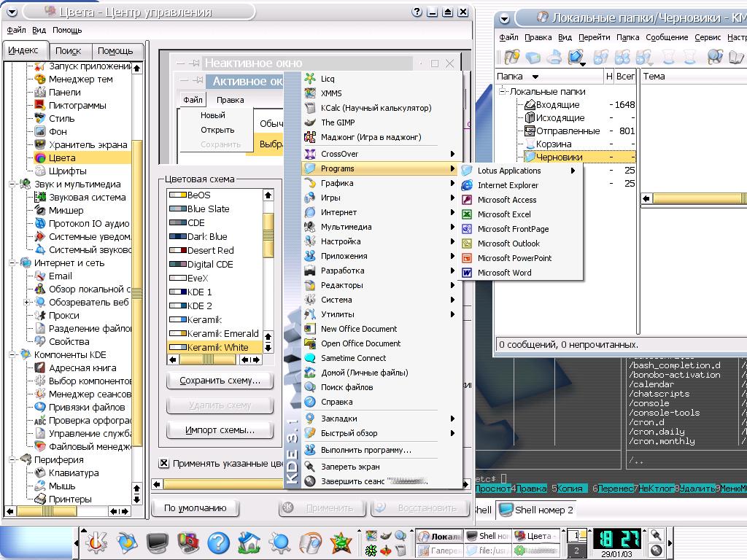Switch to virtual desktop 1 in the pager
747x560 pixels.
point(576,536)
